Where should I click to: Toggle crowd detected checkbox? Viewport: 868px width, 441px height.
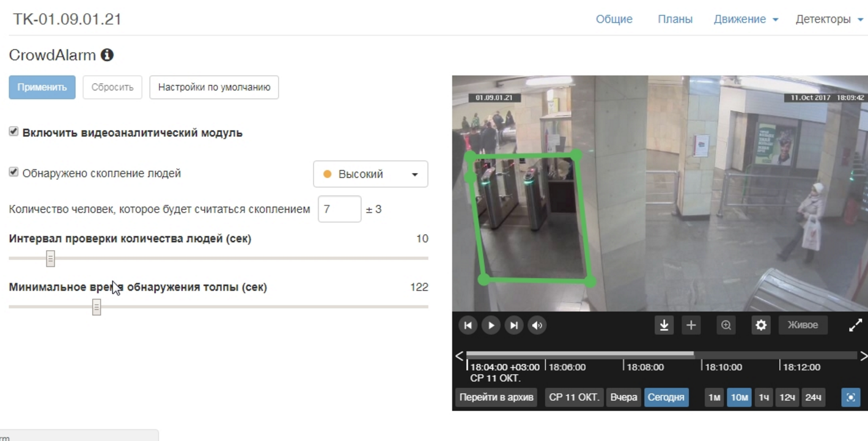[x=13, y=172]
